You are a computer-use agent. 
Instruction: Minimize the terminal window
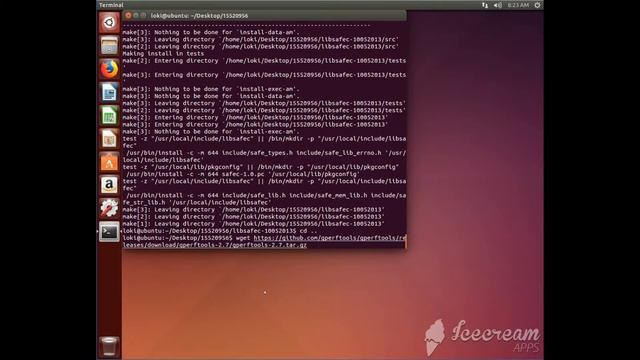click(136, 16)
